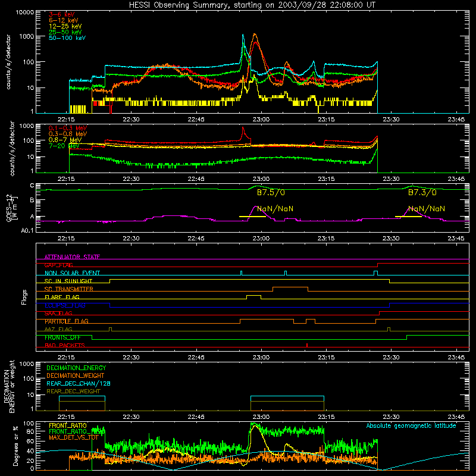Click the DECIMATION_WEIGHT legend label

[x=76, y=376]
